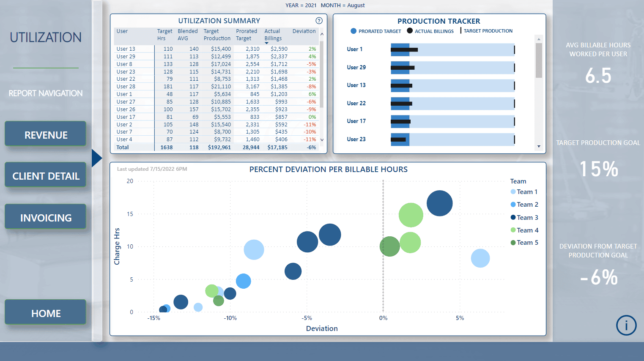Image resolution: width=644 pixels, height=361 pixels.
Task: Return to the Home page
Action: (46, 312)
